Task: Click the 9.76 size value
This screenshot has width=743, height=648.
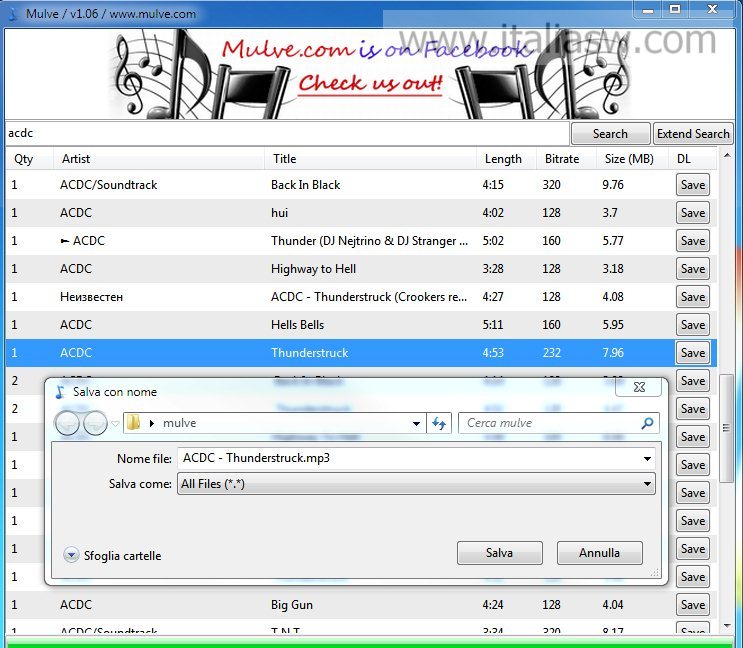Action: point(613,185)
